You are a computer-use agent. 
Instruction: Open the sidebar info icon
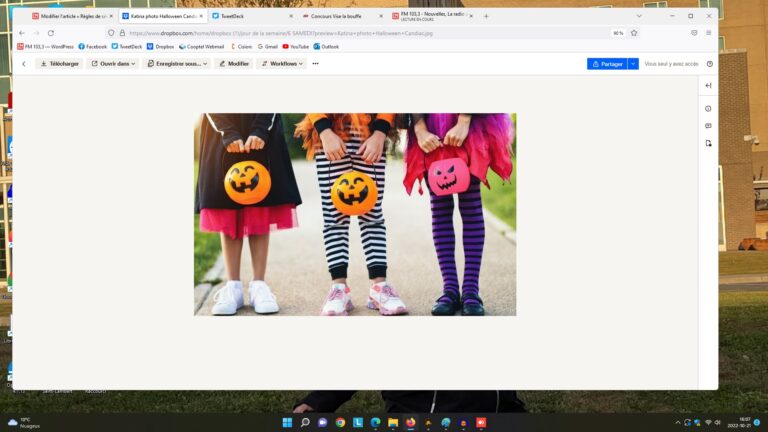708,108
